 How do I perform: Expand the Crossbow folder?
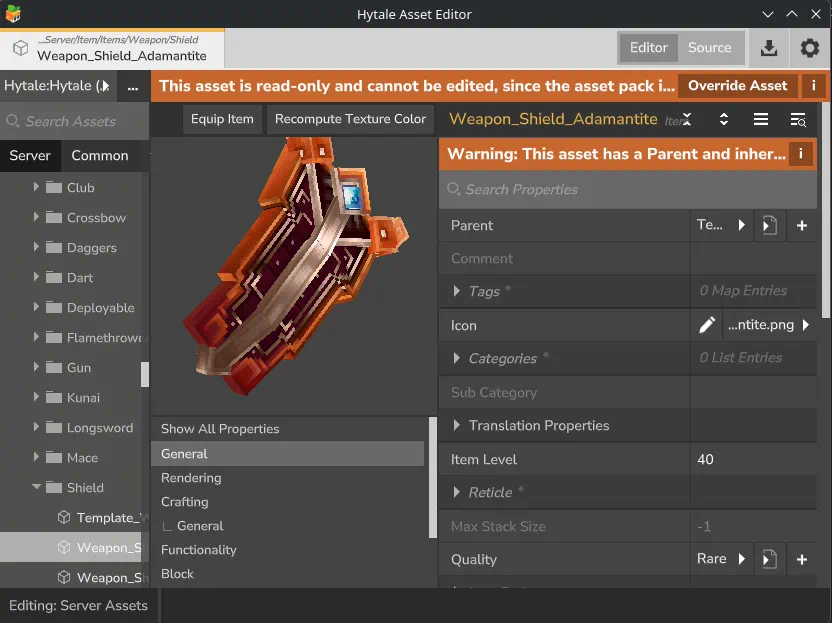coord(36,217)
